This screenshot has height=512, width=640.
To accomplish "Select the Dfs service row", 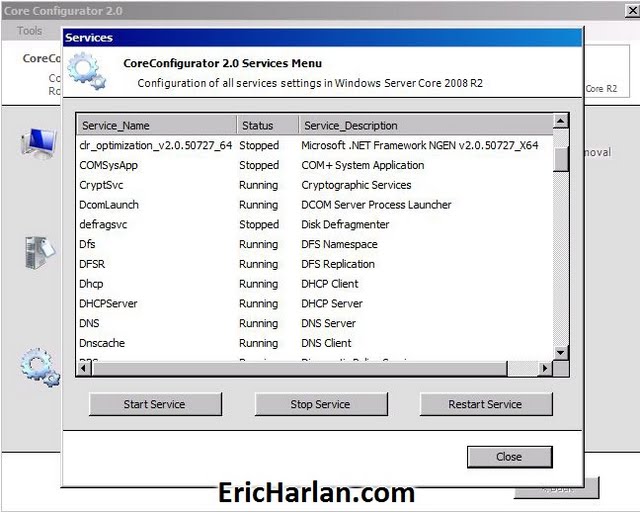I will pos(315,244).
